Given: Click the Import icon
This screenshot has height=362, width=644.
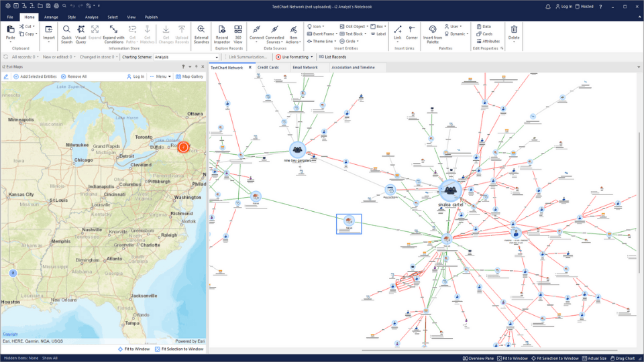Looking at the screenshot, I should tap(48, 29).
